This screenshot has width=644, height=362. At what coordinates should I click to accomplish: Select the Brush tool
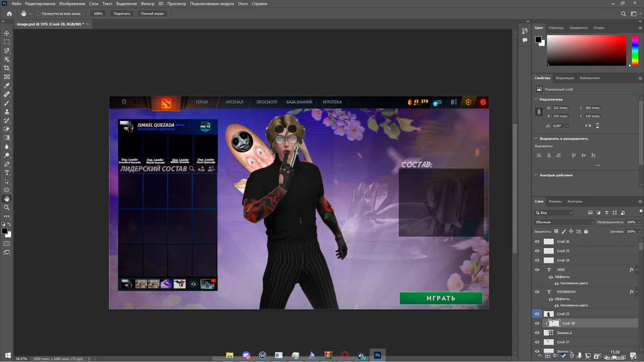pos(7,103)
